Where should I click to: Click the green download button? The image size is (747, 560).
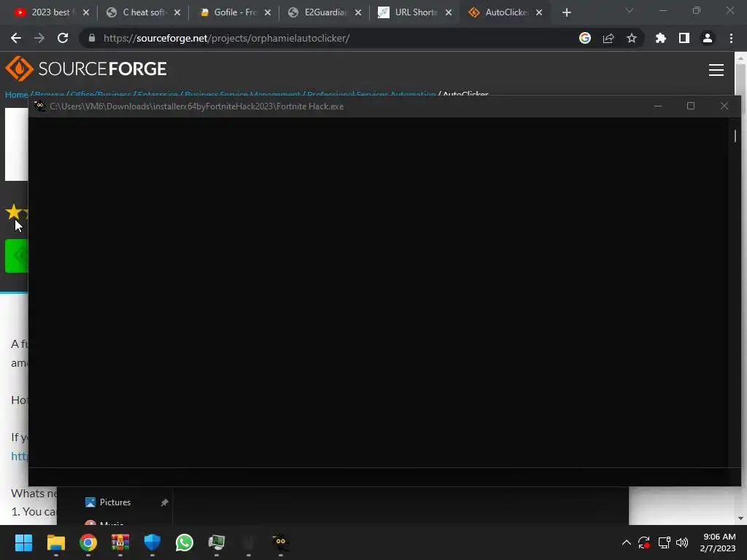[16, 256]
